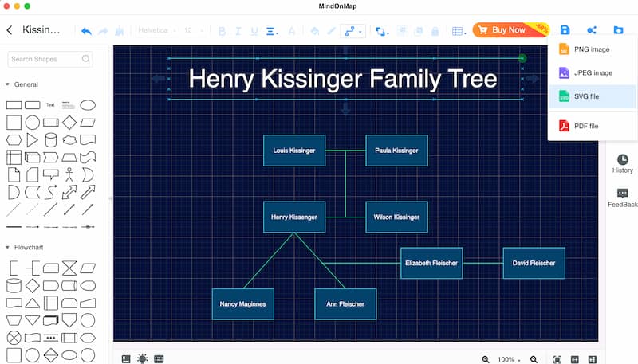Export as PDF file

593,126
